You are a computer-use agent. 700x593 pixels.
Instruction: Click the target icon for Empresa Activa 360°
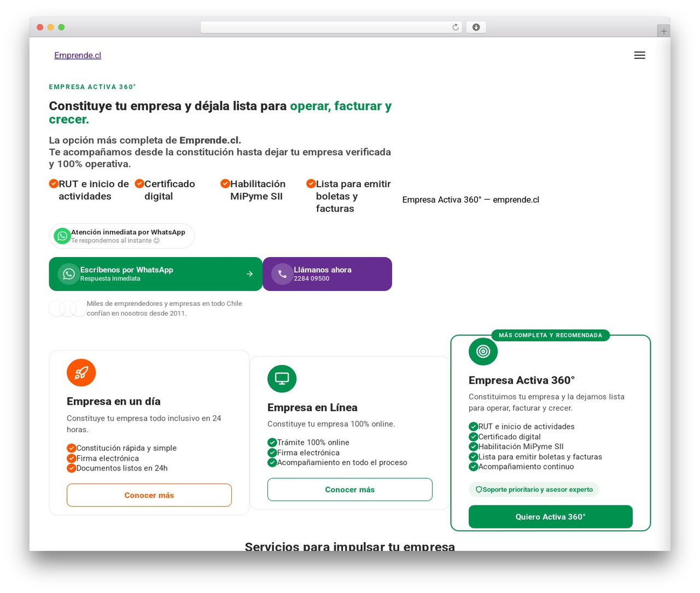click(x=483, y=351)
